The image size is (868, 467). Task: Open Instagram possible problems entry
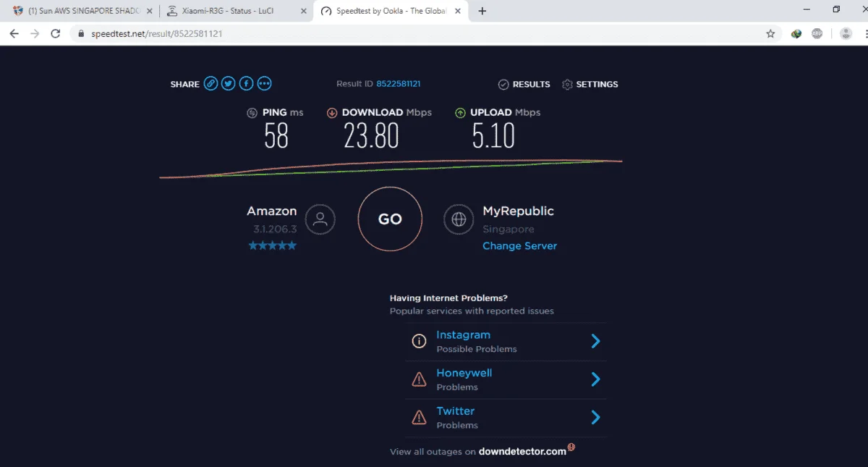506,341
